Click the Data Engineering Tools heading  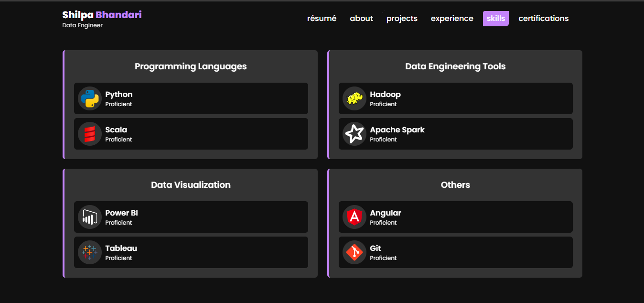pyautogui.click(x=455, y=66)
